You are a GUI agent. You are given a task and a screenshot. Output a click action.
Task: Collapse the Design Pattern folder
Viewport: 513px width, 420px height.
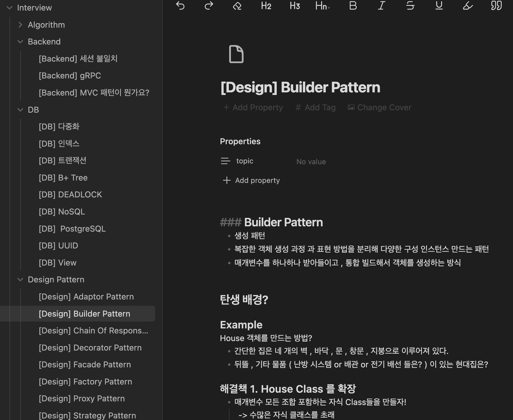20,279
